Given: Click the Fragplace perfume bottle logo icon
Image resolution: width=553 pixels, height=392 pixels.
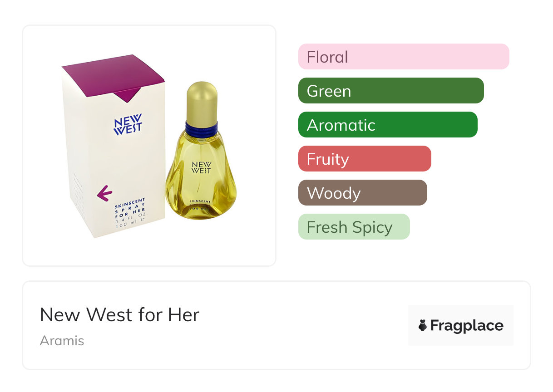Looking at the screenshot, I should point(423,325).
